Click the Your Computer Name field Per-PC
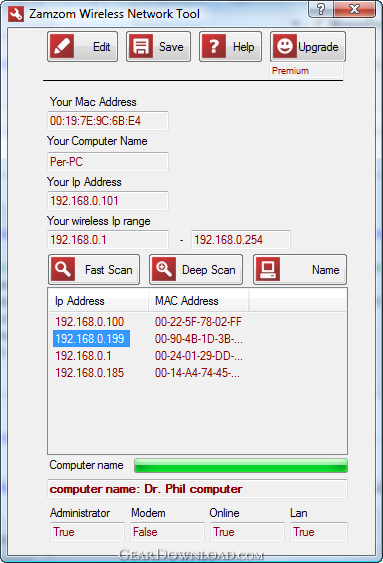 (x=108, y=162)
